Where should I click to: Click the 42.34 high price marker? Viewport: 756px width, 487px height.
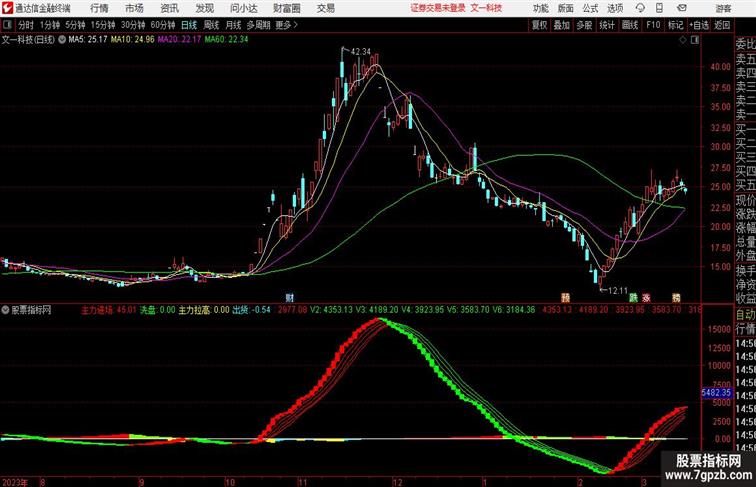[361, 52]
